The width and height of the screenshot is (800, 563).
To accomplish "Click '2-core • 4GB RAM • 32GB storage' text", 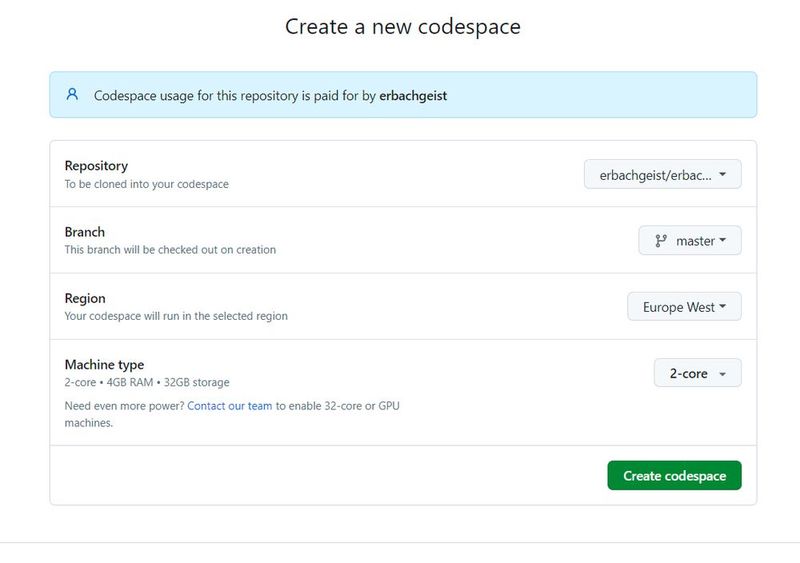I will 147,382.
